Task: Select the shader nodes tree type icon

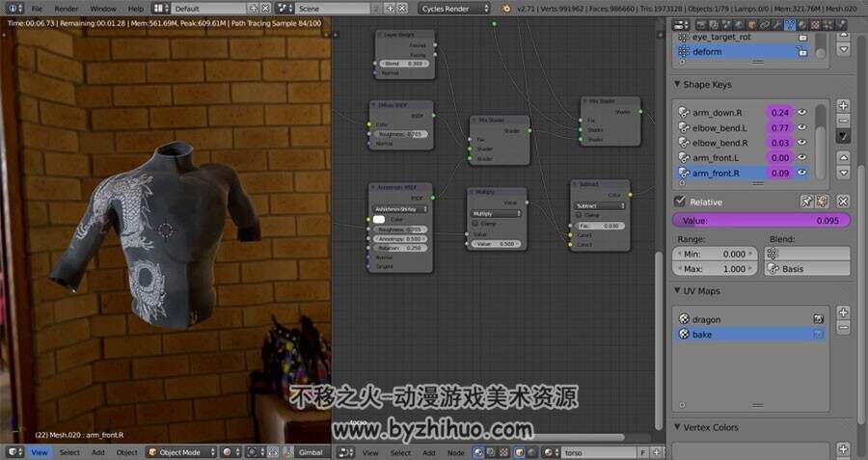Action: tap(478, 452)
